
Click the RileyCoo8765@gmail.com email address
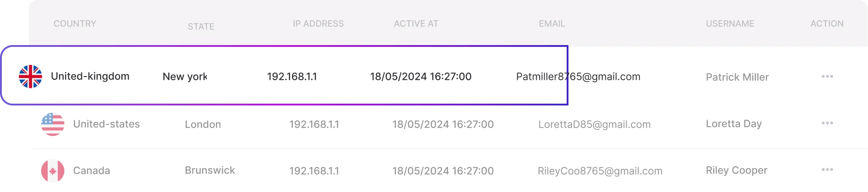(600, 171)
